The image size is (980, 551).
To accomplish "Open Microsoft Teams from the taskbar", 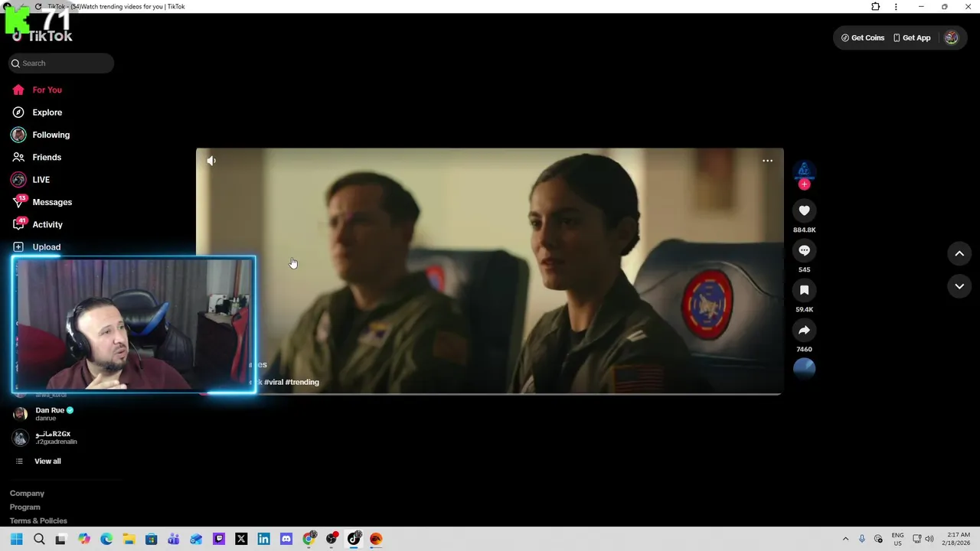I will (174, 539).
